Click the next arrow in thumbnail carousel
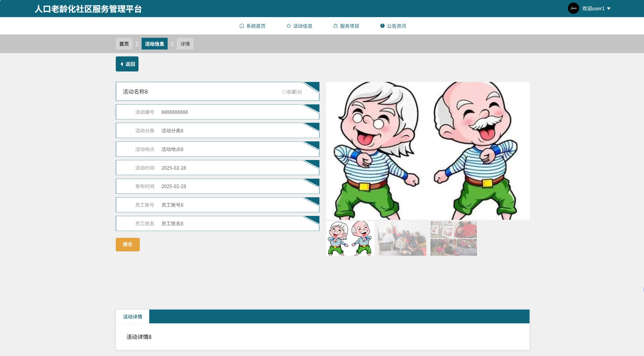This screenshot has height=356, width=644. pyautogui.click(x=523, y=239)
